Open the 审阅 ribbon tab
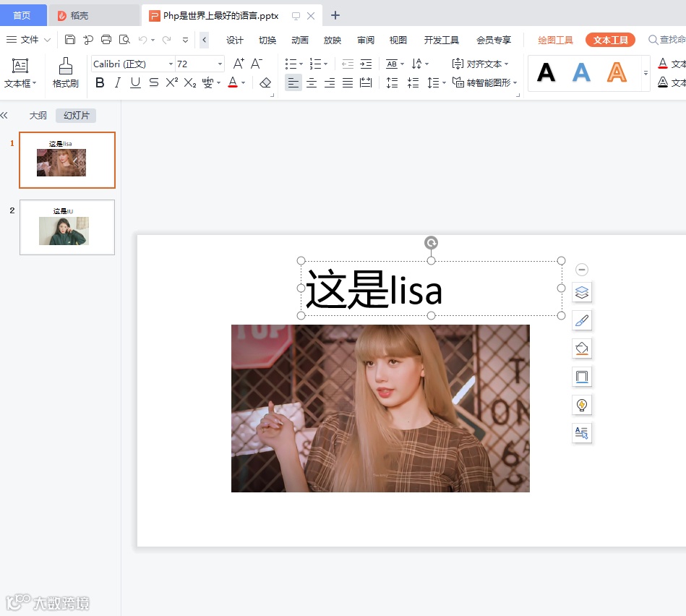686x616 pixels. [365, 40]
